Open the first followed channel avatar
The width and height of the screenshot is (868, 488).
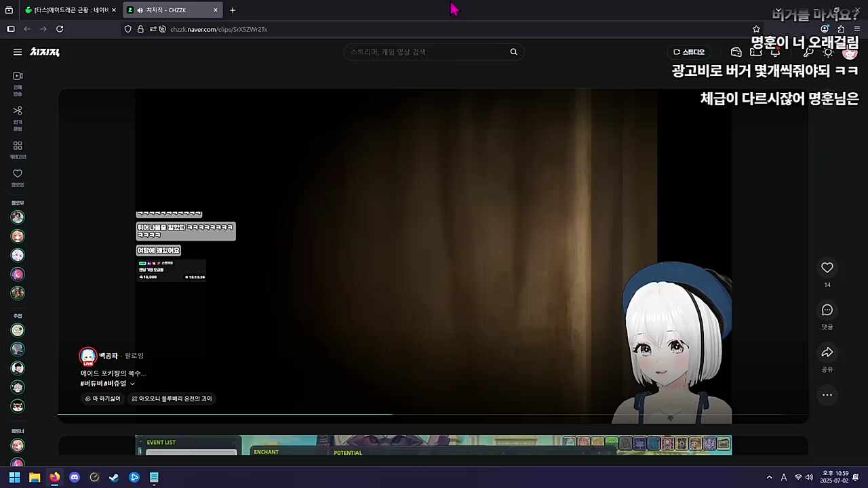pos(18,217)
